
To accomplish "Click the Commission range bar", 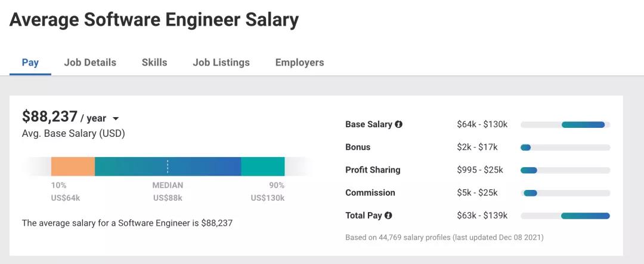I will click(x=530, y=193).
